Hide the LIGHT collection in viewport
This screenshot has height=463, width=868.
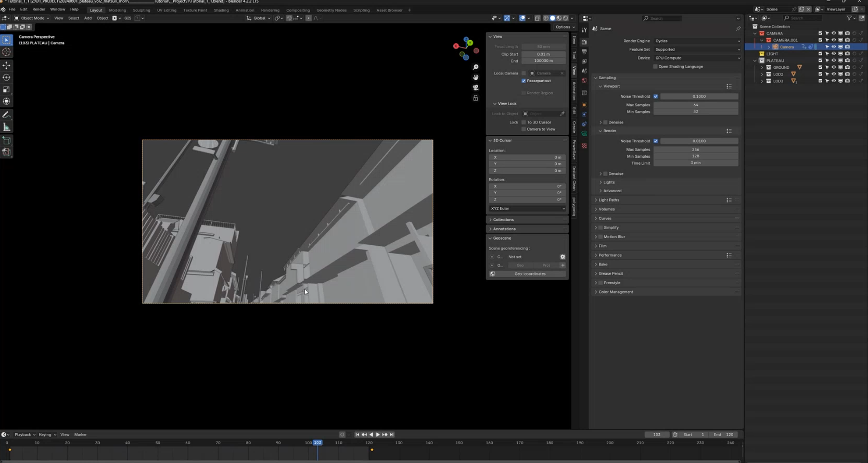click(834, 54)
